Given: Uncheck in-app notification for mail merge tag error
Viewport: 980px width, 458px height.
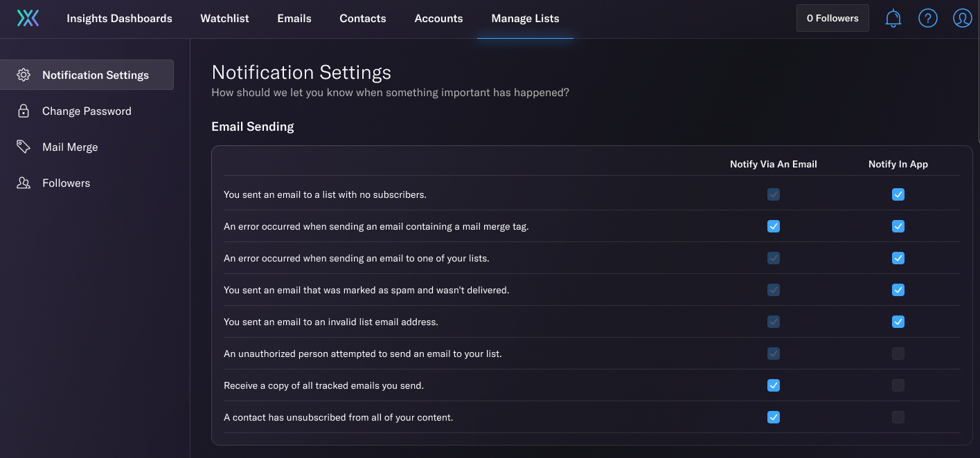Looking at the screenshot, I should tap(898, 226).
